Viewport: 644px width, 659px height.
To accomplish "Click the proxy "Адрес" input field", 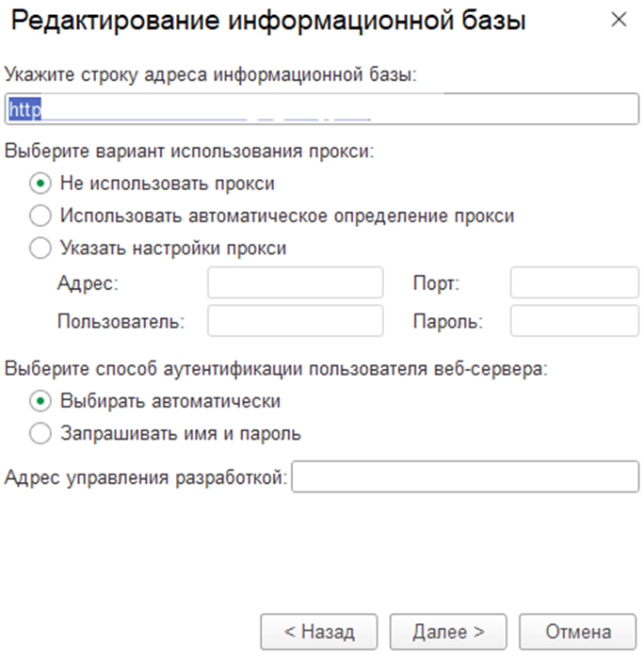I will pyautogui.click(x=295, y=282).
